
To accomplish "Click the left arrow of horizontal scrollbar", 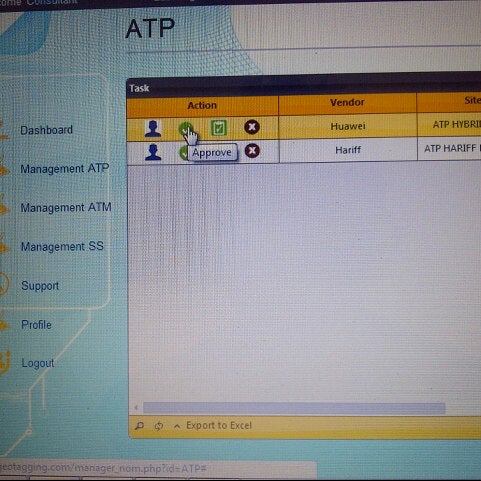I will 136,407.
